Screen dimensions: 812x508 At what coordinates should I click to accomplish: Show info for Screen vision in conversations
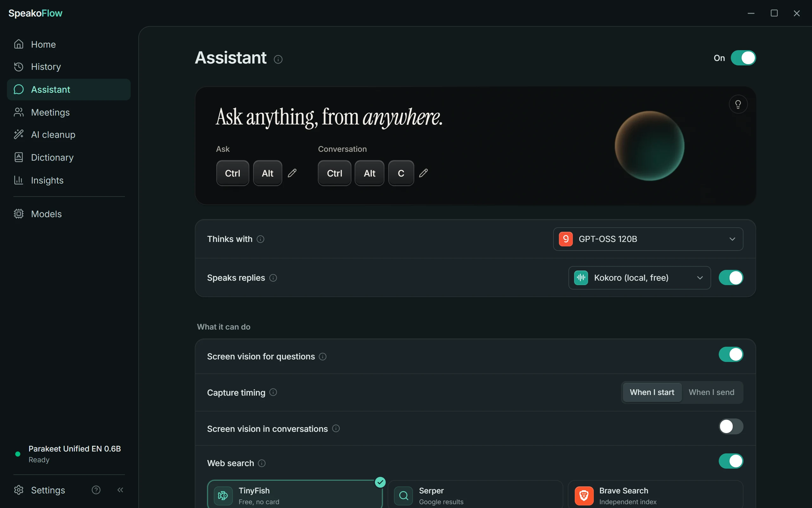tap(336, 428)
